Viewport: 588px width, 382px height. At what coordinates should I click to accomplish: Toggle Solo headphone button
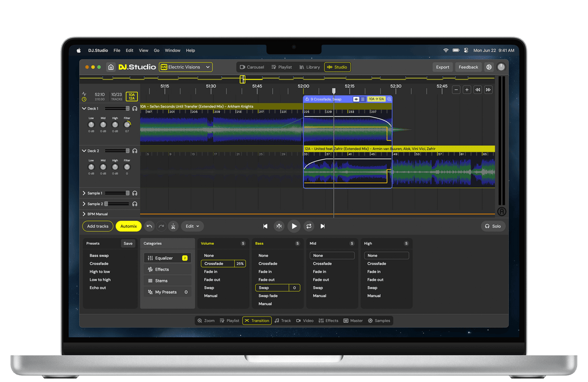[493, 226]
